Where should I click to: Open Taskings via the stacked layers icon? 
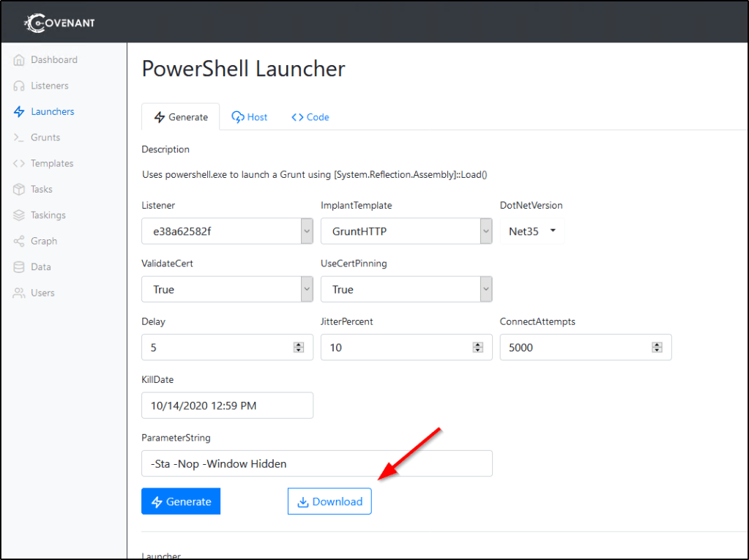19,215
